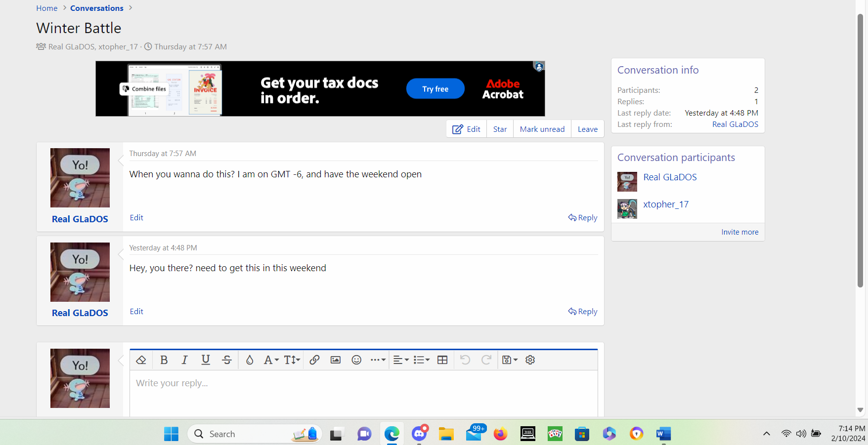The width and height of the screenshot is (868, 445).
Task: Open the font family dropdown
Action: [271, 360]
